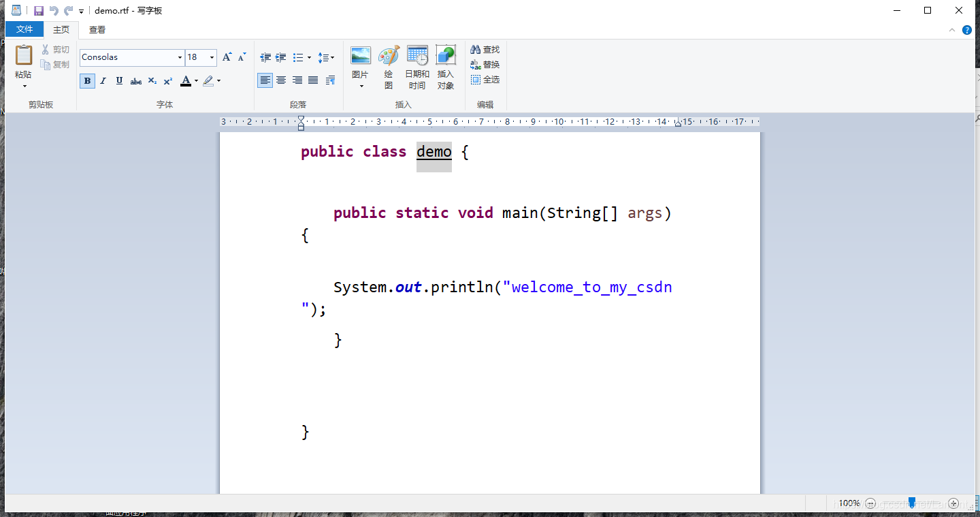The image size is (980, 517).
Task: Click the first-line indent marker on ruler
Action: click(301, 119)
